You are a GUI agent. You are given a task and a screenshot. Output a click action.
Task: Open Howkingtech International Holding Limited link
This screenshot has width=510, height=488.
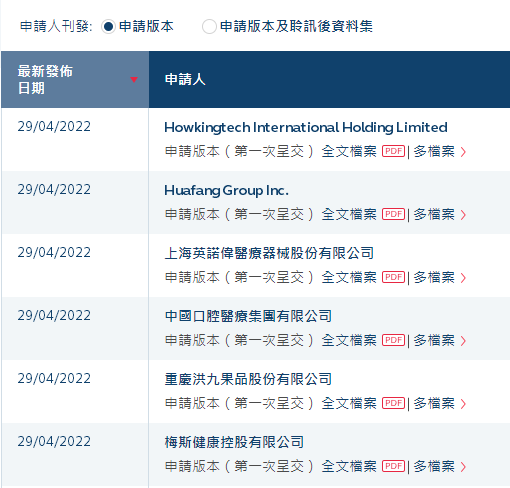[x=306, y=128]
